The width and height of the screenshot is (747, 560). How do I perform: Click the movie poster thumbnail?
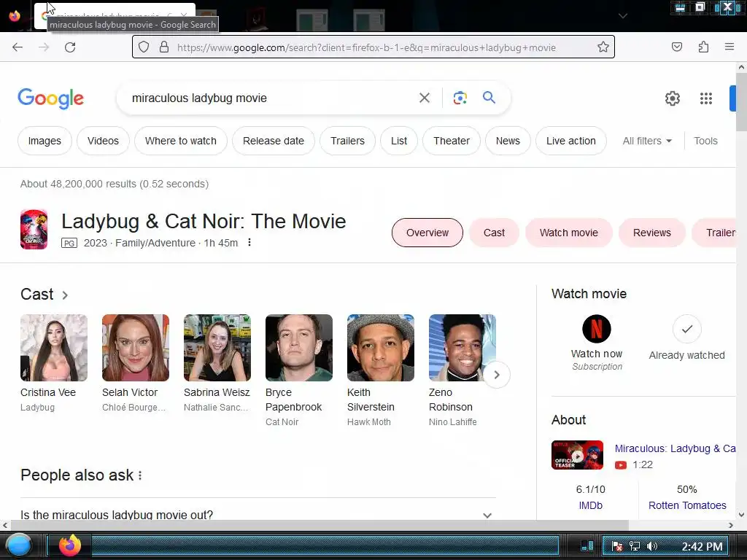coord(34,230)
